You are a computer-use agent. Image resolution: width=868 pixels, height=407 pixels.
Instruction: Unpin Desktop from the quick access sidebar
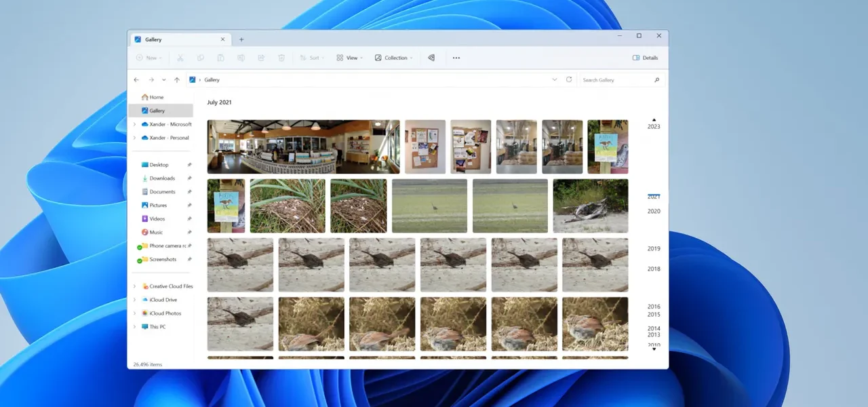pos(190,164)
